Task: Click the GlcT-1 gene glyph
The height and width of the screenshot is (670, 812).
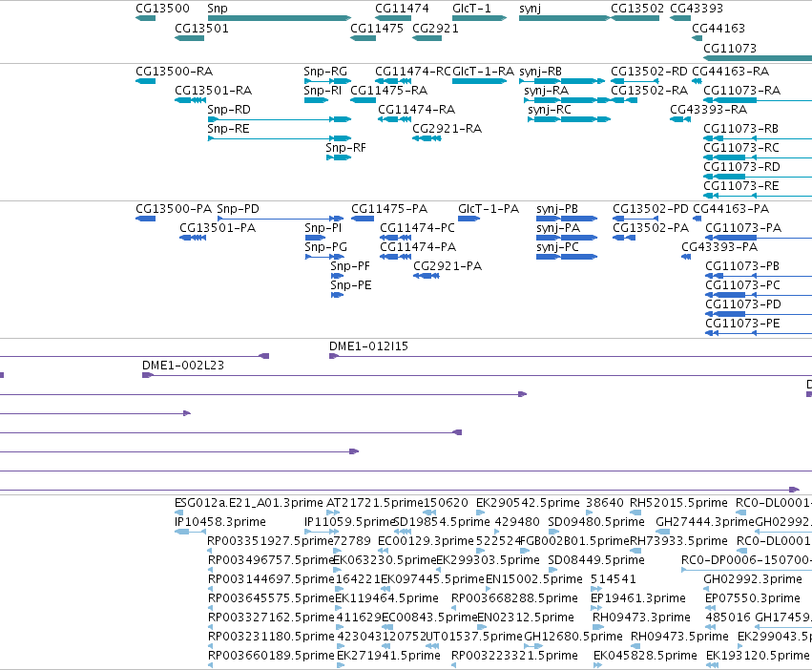Action: 479,18
